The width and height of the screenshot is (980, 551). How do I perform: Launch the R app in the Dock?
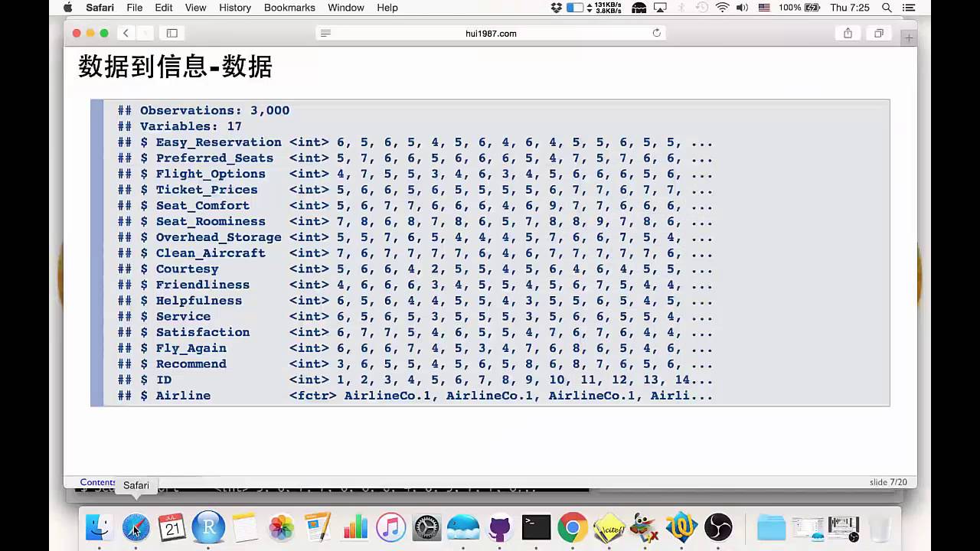click(208, 527)
